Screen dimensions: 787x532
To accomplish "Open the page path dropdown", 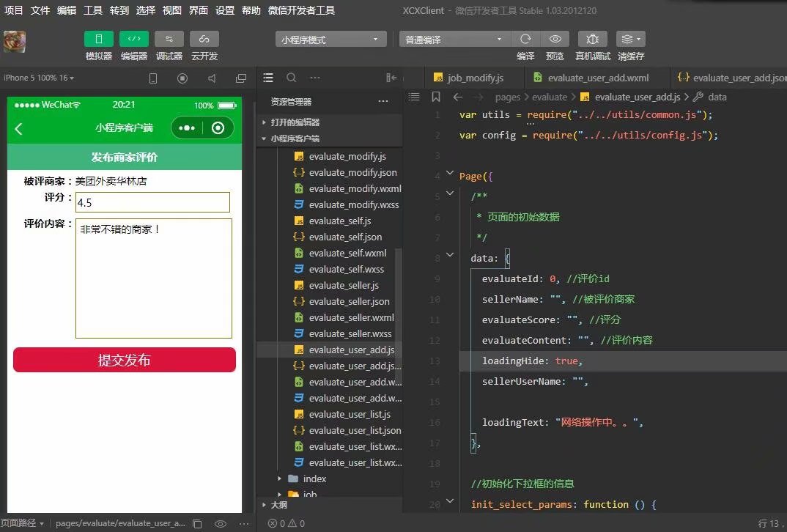I will (23, 523).
